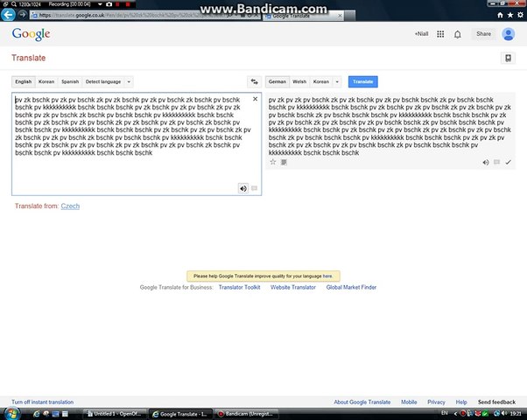Clear the source text with the X
Screen dimensions: 527x420
tap(255, 99)
